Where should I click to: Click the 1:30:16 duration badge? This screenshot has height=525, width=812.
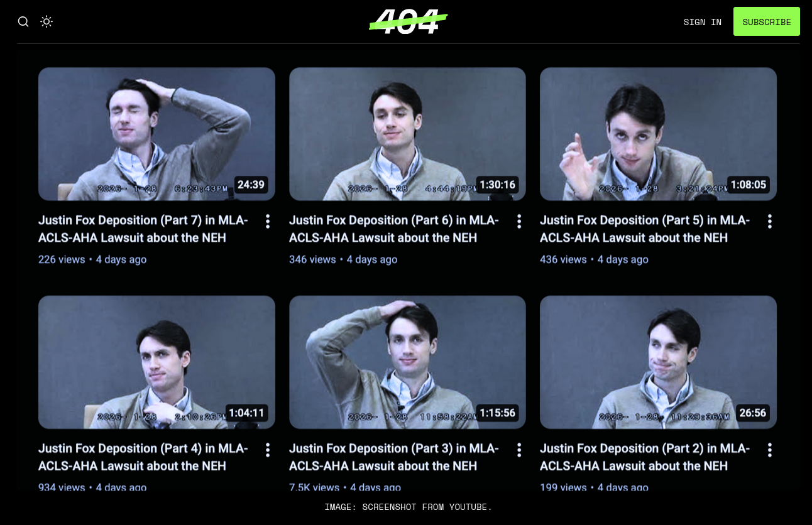pyautogui.click(x=497, y=185)
